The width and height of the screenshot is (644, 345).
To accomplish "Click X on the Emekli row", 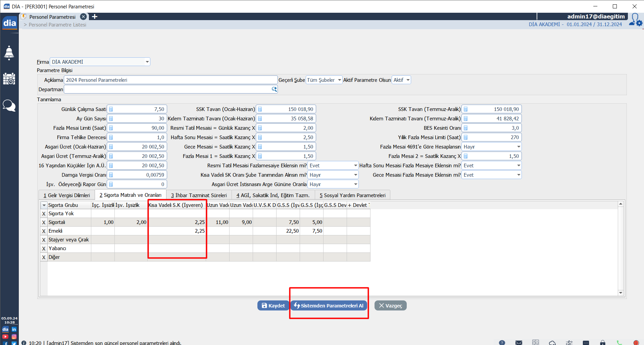I will (x=44, y=231).
